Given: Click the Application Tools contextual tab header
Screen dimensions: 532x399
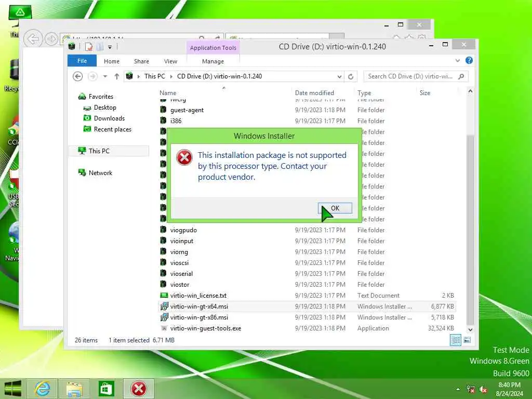Looking at the screenshot, I should coord(213,48).
